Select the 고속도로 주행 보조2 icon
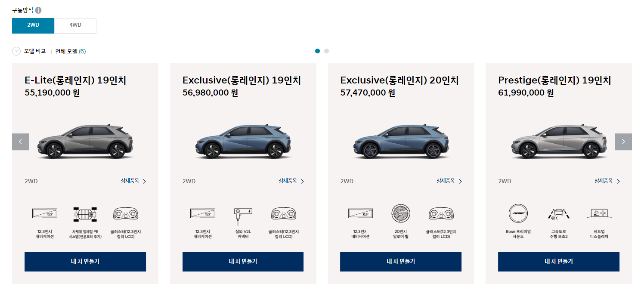 tap(558, 213)
